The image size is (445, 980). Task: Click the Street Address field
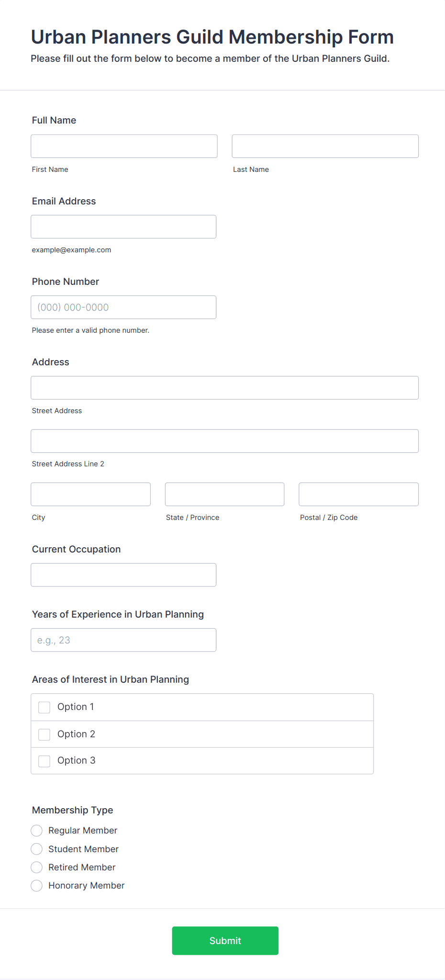coord(224,388)
